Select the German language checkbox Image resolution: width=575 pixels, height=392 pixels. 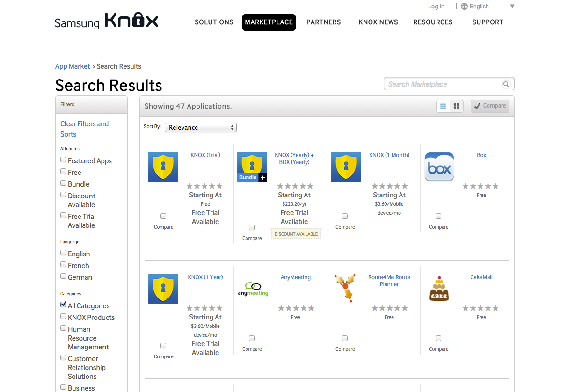(63, 276)
